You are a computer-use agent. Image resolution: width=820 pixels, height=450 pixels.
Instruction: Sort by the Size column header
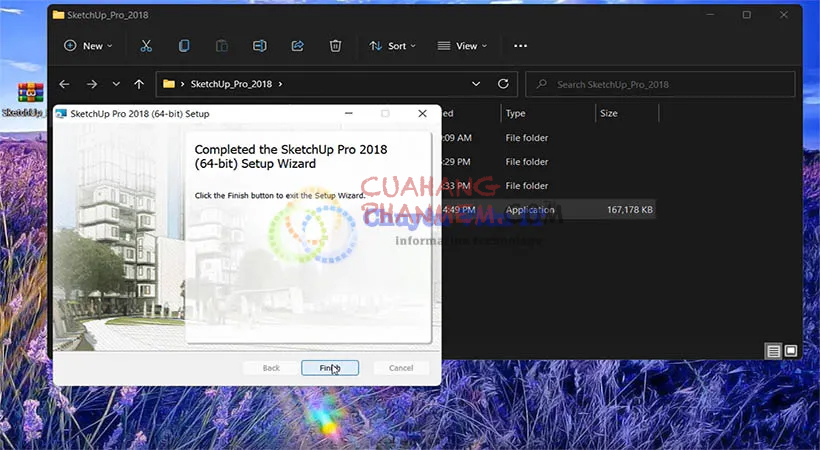coord(627,114)
